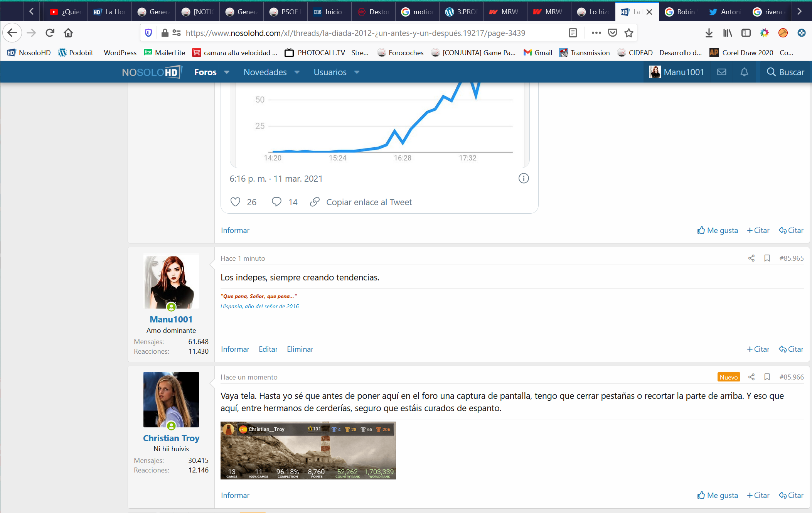This screenshot has height=513, width=812.
Task: Go back with the browser back arrow
Action: pyautogui.click(x=12, y=33)
